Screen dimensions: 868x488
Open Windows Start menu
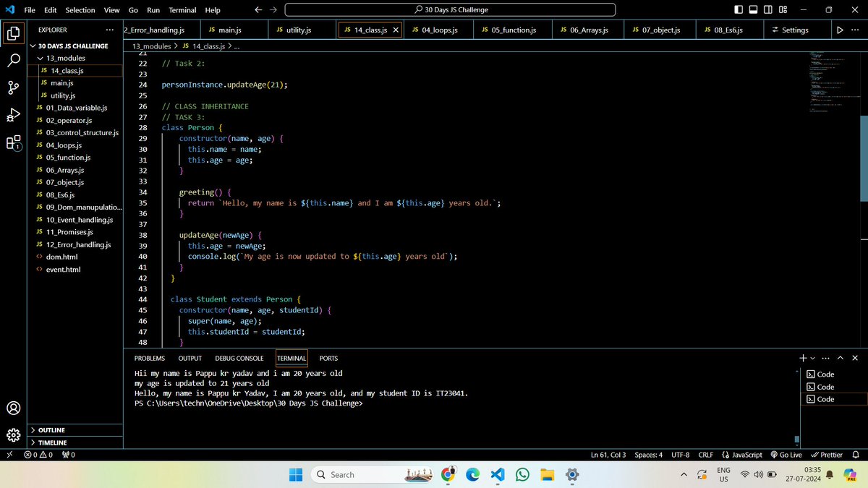tap(296, 474)
